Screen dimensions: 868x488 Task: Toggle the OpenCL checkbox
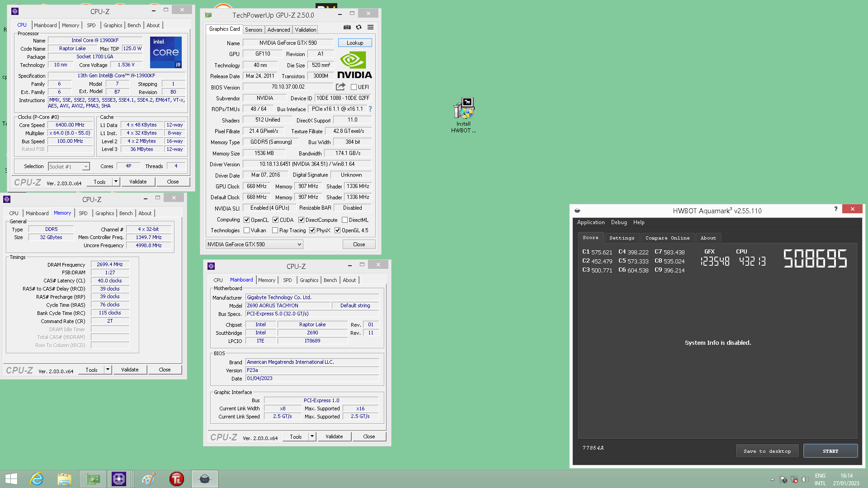(x=246, y=220)
